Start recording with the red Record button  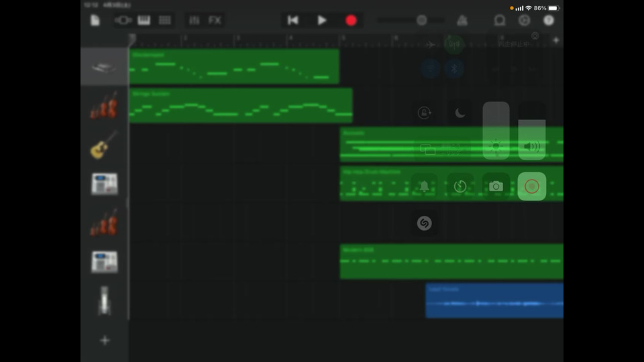[351, 20]
